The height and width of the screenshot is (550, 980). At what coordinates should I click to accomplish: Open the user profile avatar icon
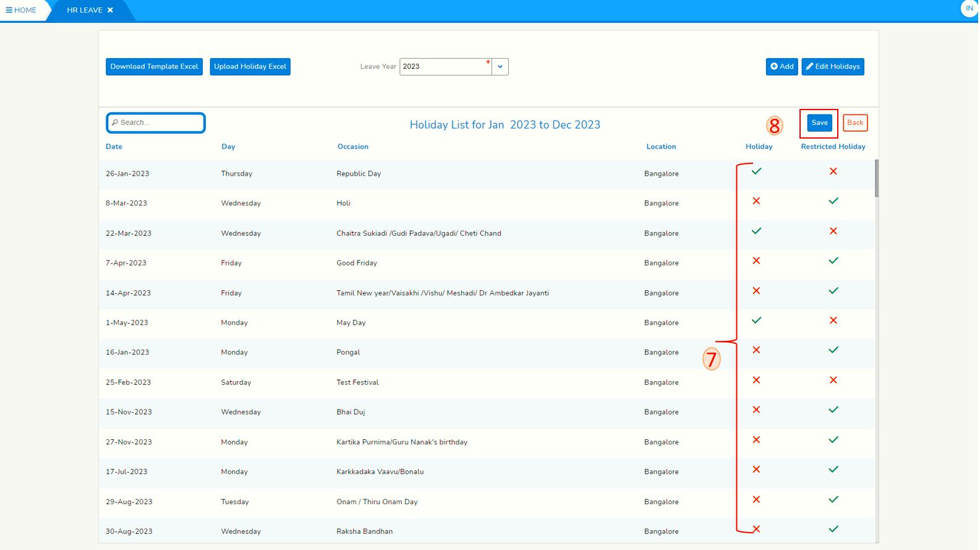pos(968,9)
